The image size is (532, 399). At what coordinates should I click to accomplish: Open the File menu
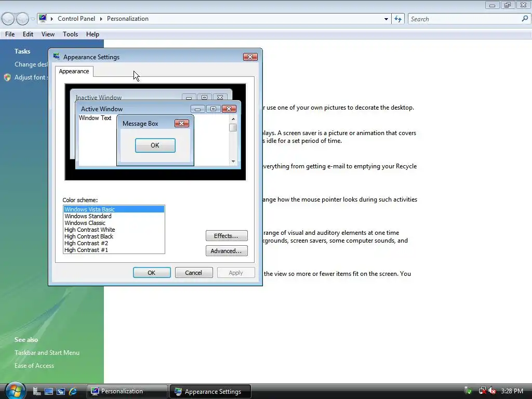10,34
